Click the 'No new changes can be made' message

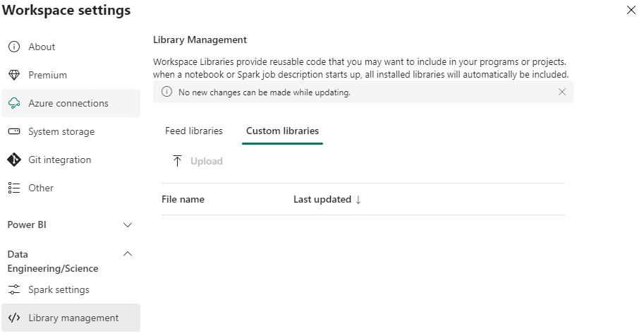tap(265, 92)
